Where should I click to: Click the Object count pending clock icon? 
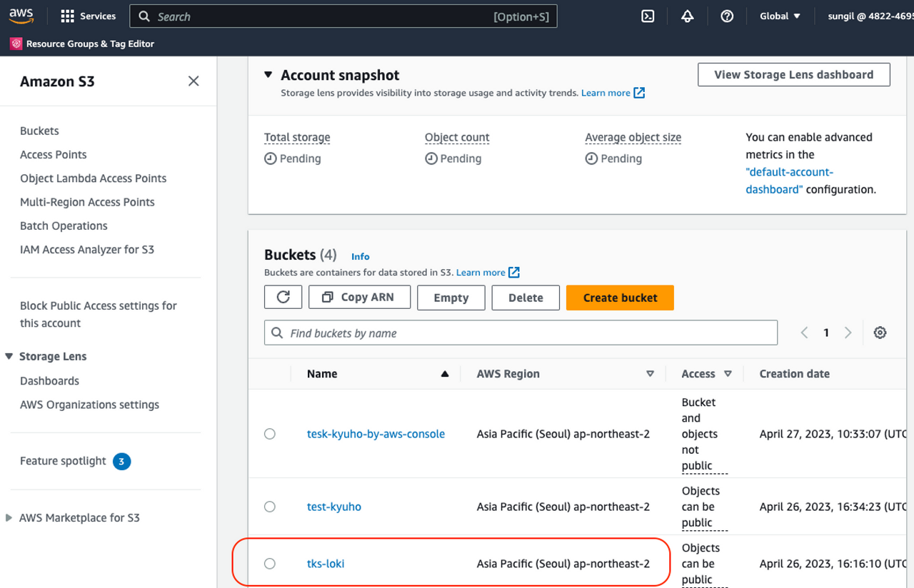tap(431, 158)
